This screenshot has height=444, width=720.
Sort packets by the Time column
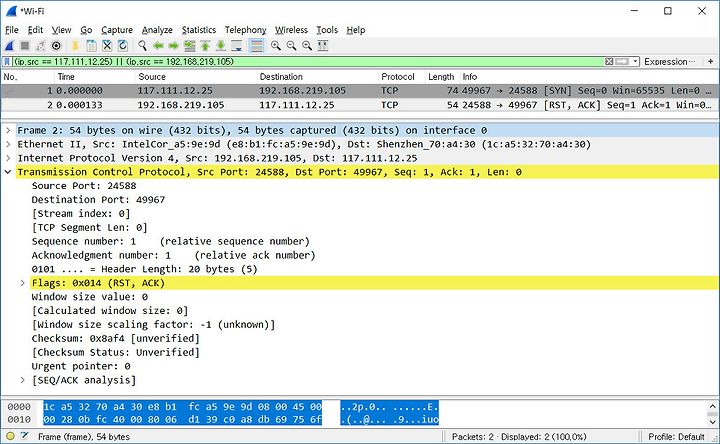tap(96, 77)
